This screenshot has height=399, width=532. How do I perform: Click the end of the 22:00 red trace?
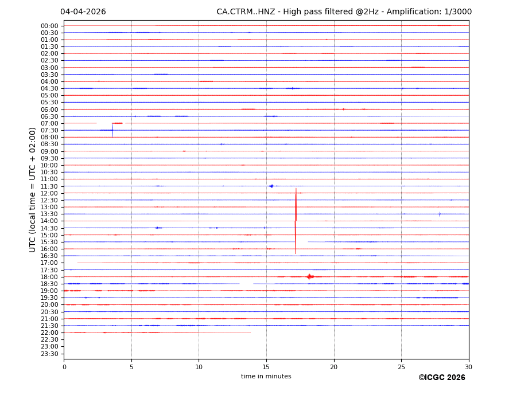(x=250, y=332)
